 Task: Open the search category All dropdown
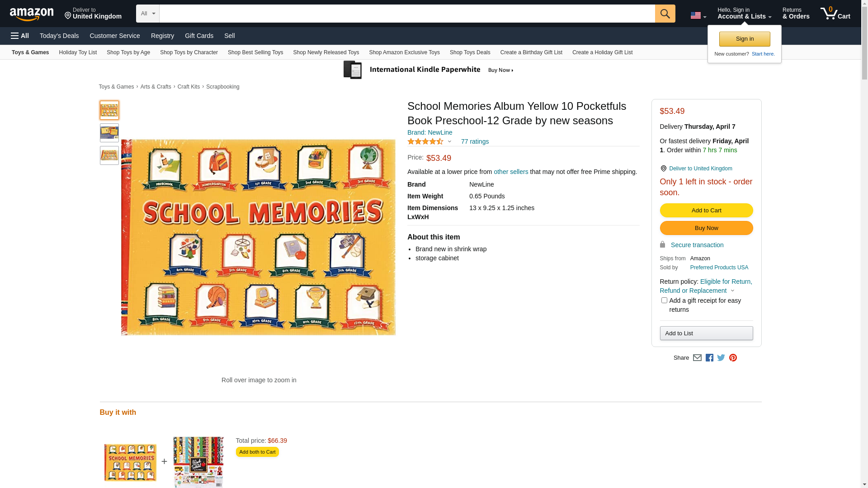[148, 14]
